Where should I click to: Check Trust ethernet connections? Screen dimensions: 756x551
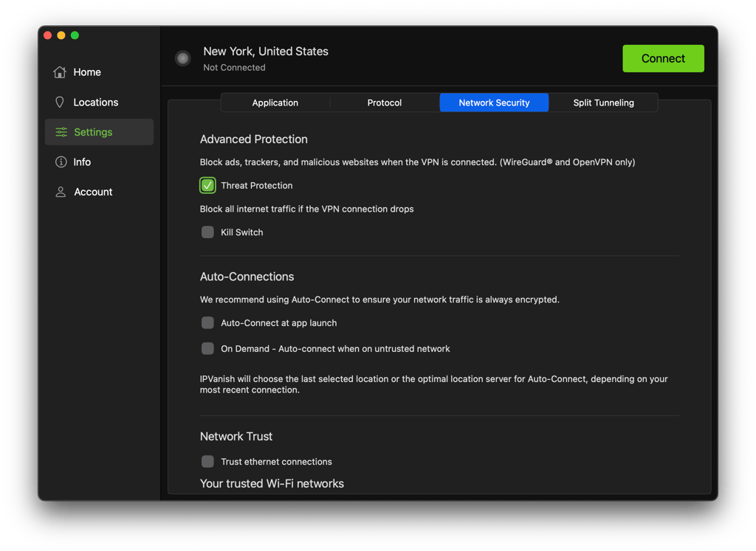207,462
